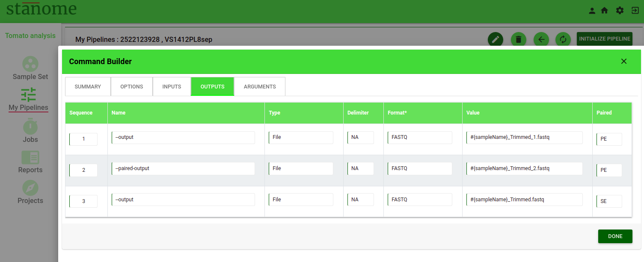The height and width of the screenshot is (262, 644).
Task: Open the Delimiter field of sequence 2
Action: (x=361, y=168)
